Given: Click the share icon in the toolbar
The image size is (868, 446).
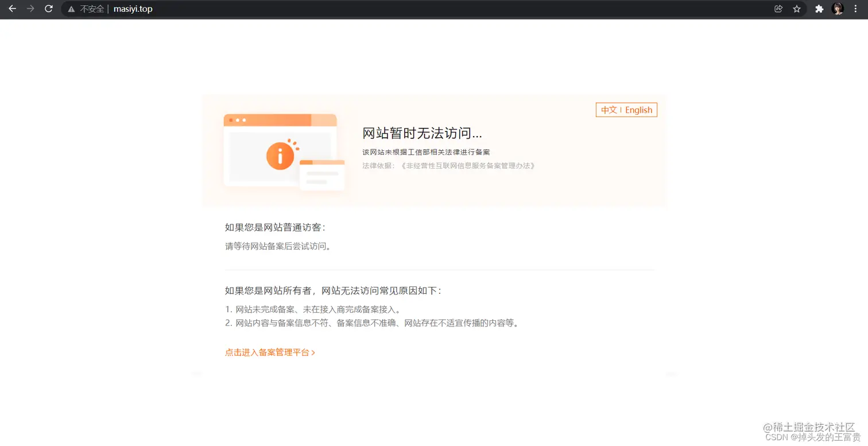Looking at the screenshot, I should tap(778, 9).
